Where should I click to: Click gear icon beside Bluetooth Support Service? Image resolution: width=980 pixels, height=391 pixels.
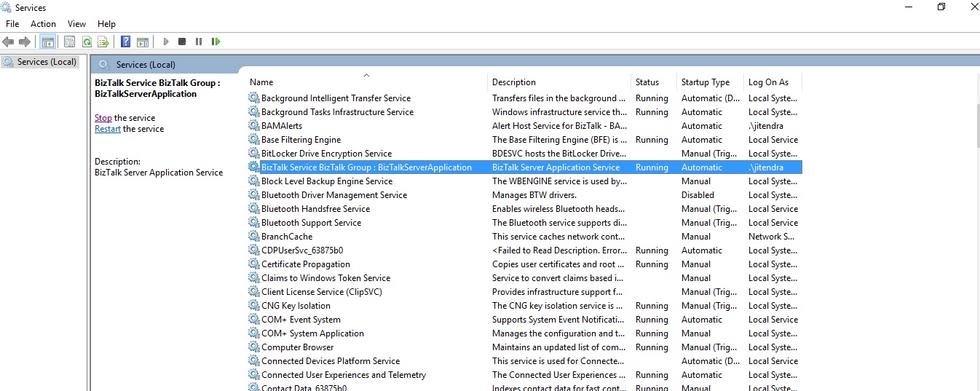click(253, 223)
